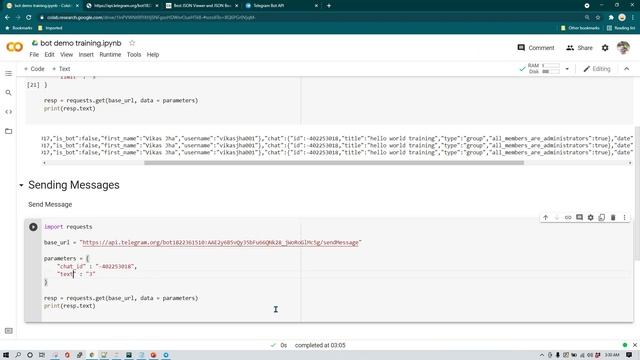Open the View menu
The image size is (640, 360).
(x=67, y=55)
